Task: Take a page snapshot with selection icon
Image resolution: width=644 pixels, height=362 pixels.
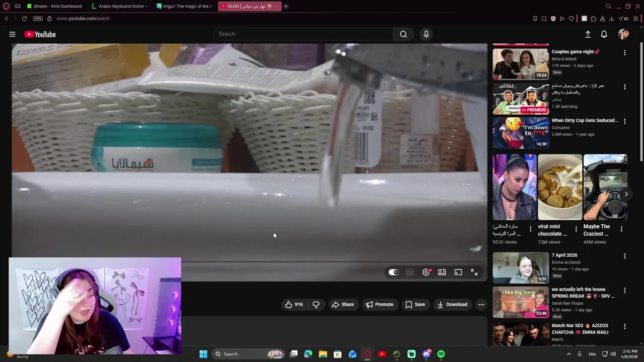Action: 544,19
